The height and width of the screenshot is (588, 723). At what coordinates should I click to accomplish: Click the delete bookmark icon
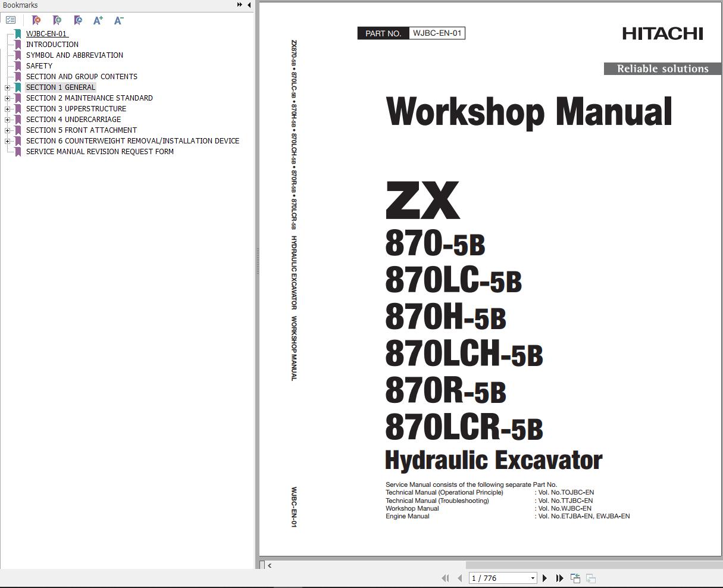(x=36, y=20)
